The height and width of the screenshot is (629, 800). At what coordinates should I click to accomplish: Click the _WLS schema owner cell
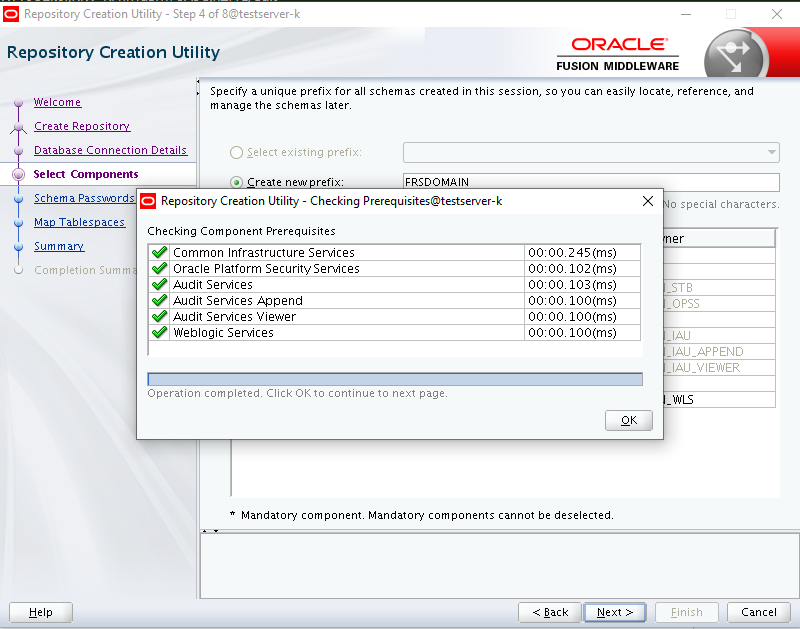[x=719, y=399]
